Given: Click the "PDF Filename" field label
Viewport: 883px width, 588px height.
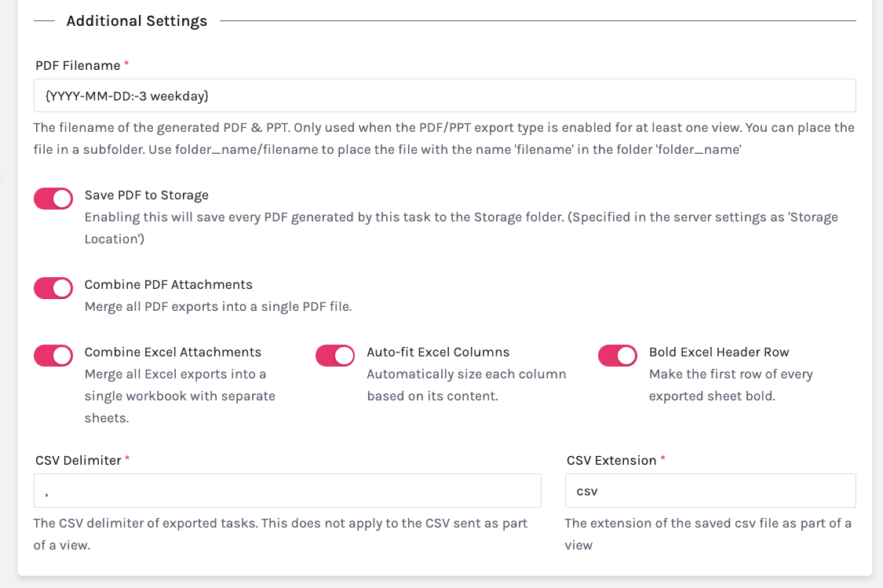Looking at the screenshot, I should [x=78, y=65].
